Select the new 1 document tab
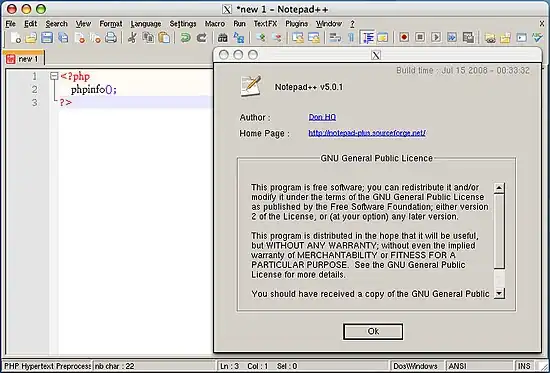The width and height of the screenshot is (550, 373). pyautogui.click(x=23, y=59)
